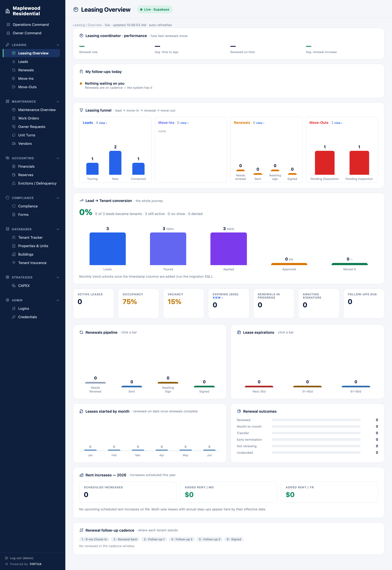Image resolution: width=392 pixels, height=570 pixels.
Task: Click the Occupancy 75% stat card
Action: 139,303
